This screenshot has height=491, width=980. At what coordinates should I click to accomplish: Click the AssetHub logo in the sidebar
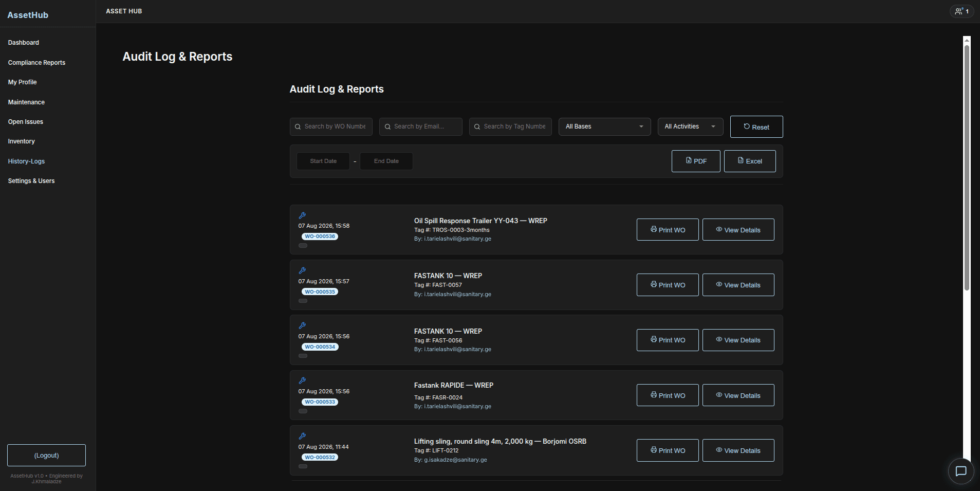click(28, 15)
